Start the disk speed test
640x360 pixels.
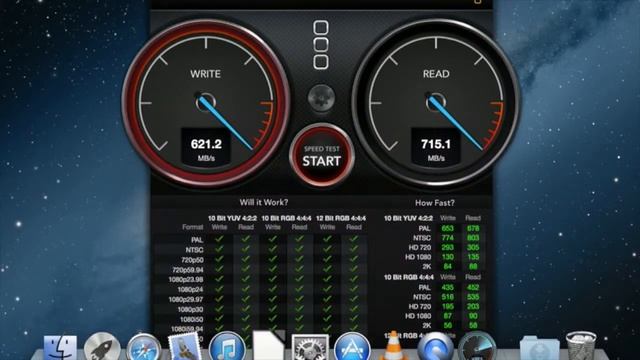pyautogui.click(x=321, y=156)
